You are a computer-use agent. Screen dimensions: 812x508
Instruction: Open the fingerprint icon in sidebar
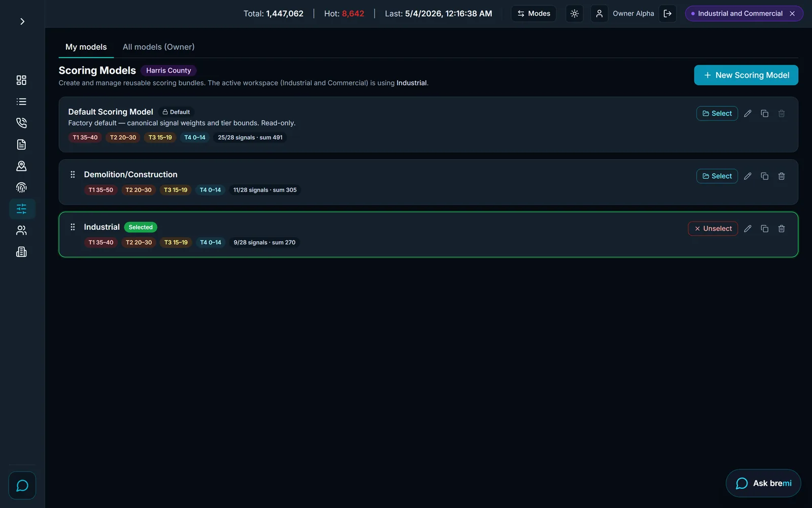coord(21,187)
